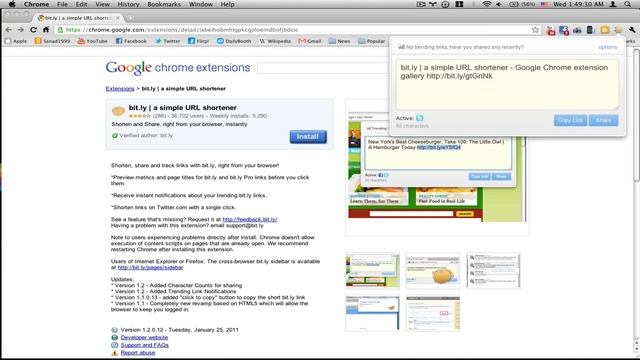Open the File menu
Image resolution: width=640 pixels, height=360 pixels.
[62, 4]
